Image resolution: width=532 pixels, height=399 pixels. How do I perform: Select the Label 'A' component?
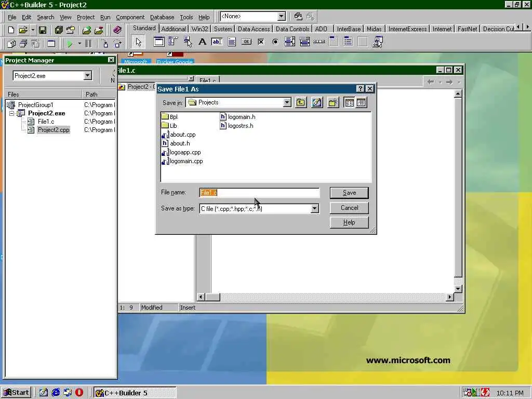pyautogui.click(x=202, y=42)
